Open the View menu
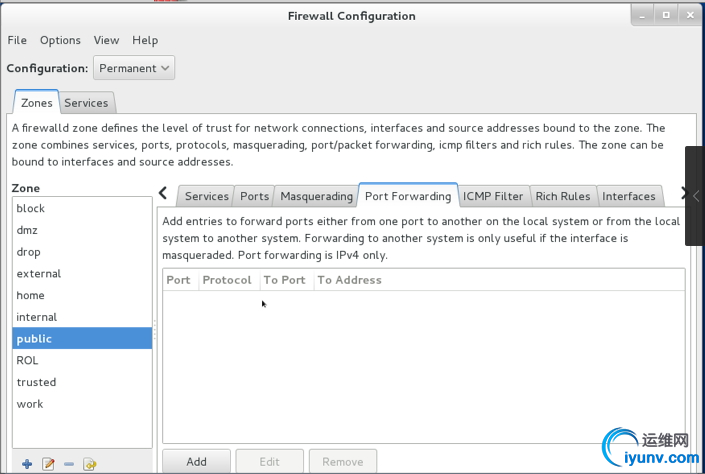The image size is (705, 474). [106, 40]
